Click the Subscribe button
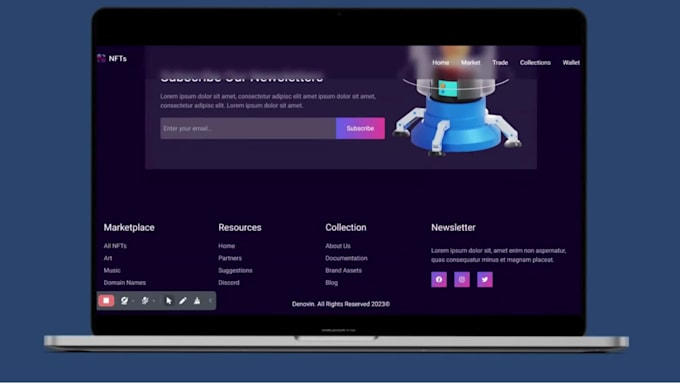 360,128
